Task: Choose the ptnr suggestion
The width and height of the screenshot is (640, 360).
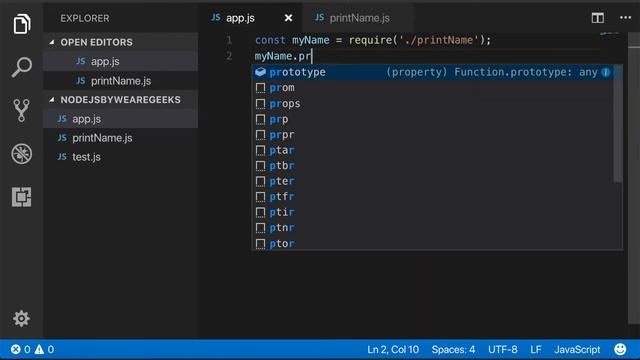Action: click(x=433, y=228)
